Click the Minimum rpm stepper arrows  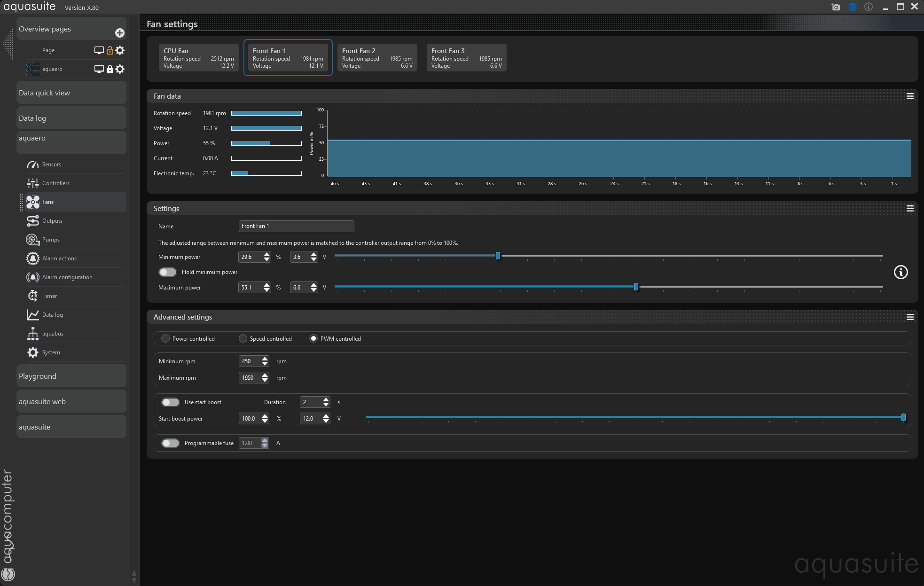265,361
